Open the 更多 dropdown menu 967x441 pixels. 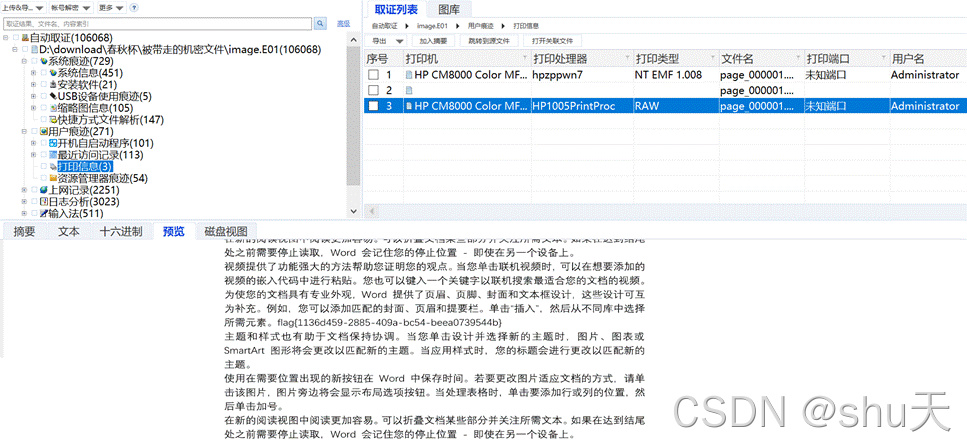[x=111, y=8]
